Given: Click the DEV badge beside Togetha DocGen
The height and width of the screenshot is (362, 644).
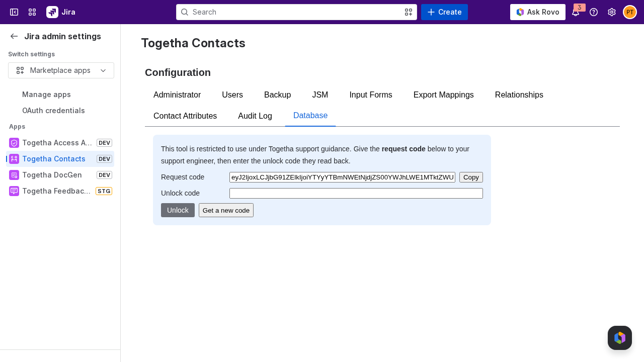Looking at the screenshot, I should [104, 175].
